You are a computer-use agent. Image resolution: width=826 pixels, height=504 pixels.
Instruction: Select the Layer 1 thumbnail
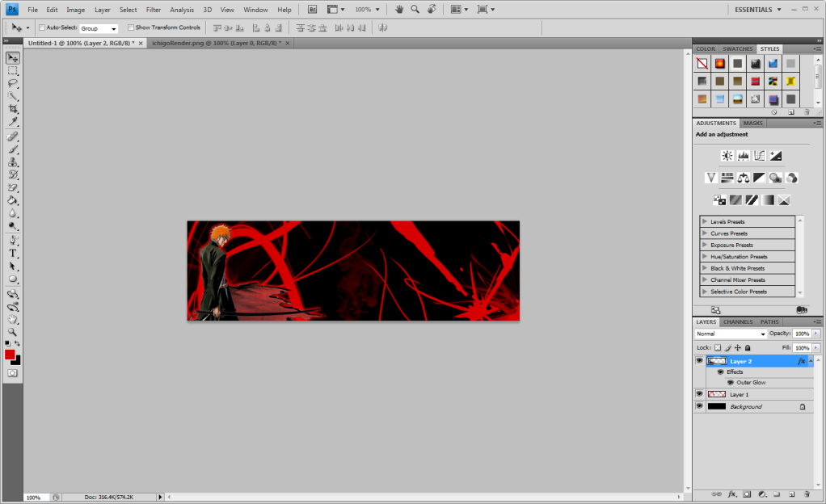pos(716,394)
